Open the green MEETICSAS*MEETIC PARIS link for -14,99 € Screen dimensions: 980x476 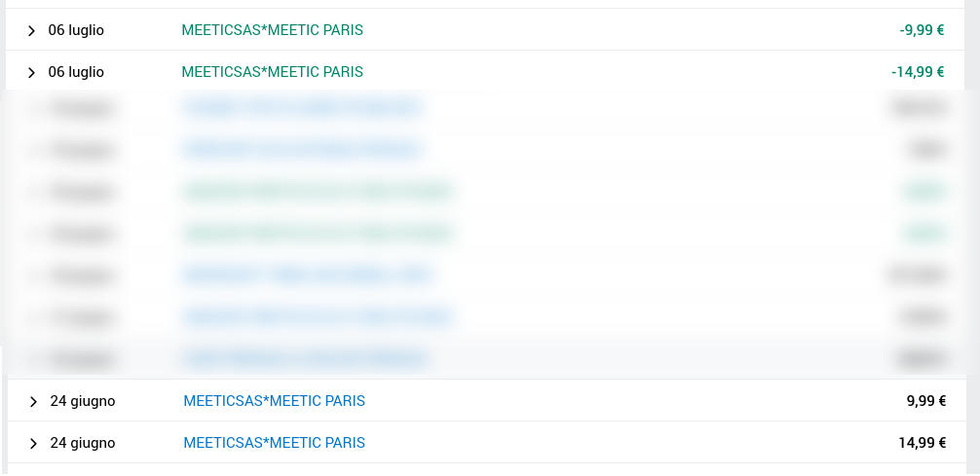coord(272,72)
